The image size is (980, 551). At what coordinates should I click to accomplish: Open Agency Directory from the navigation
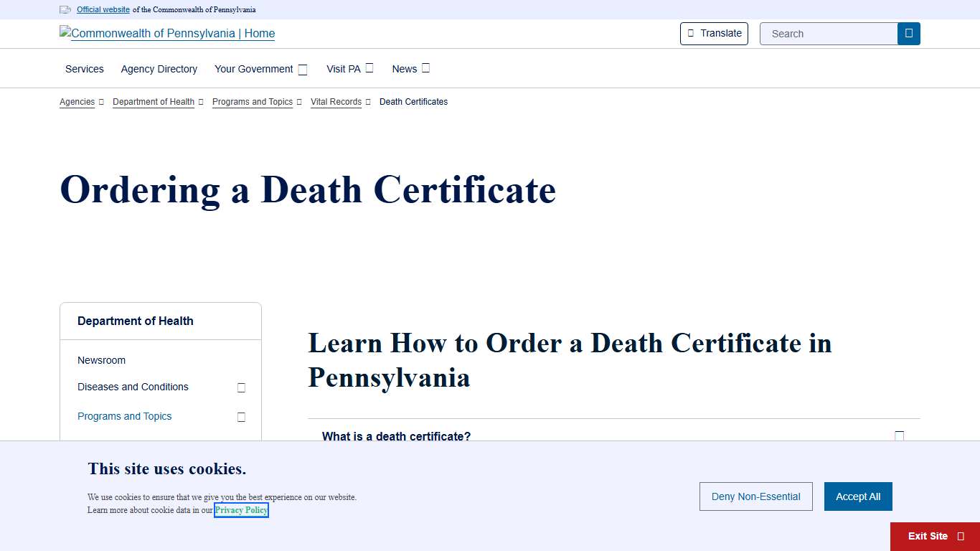tap(159, 69)
